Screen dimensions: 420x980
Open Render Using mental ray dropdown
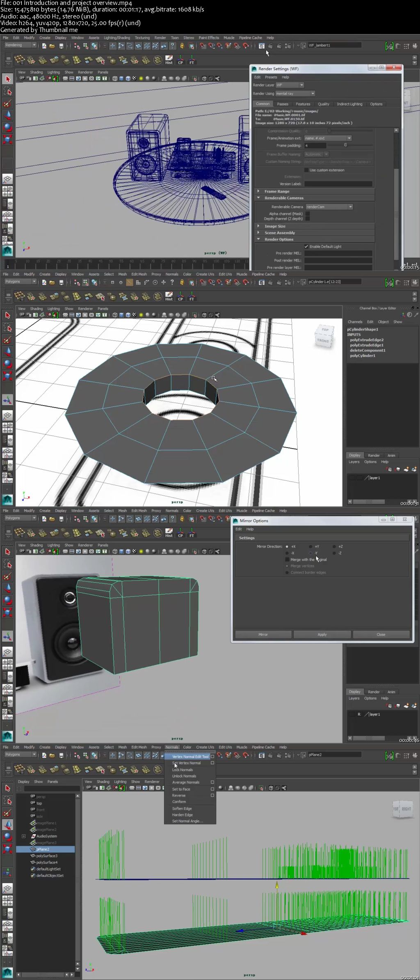pyautogui.click(x=295, y=94)
